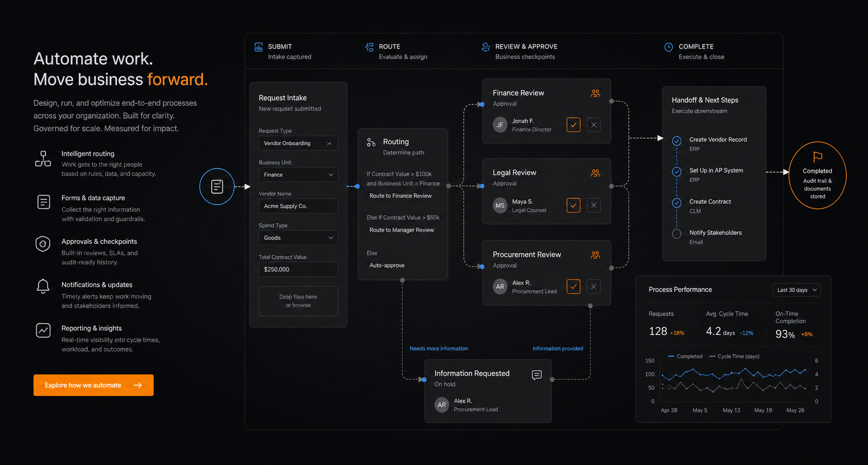This screenshot has height=465, width=868.
Task: Click the MS avatar of Maya S.
Action: [x=500, y=205]
